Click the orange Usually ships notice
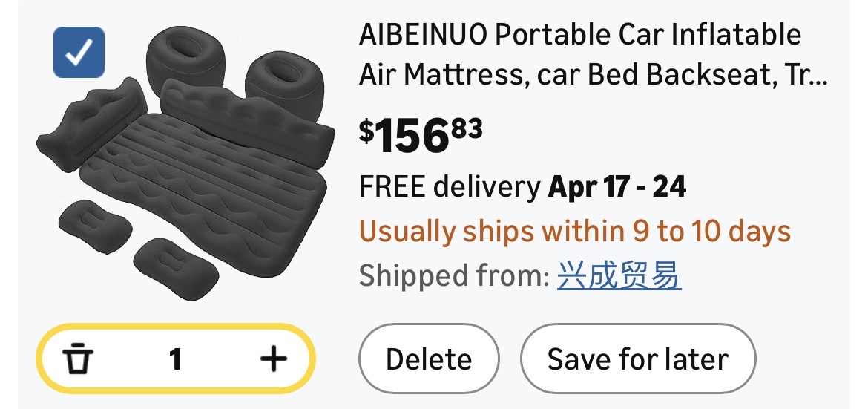 (x=575, y=232)
